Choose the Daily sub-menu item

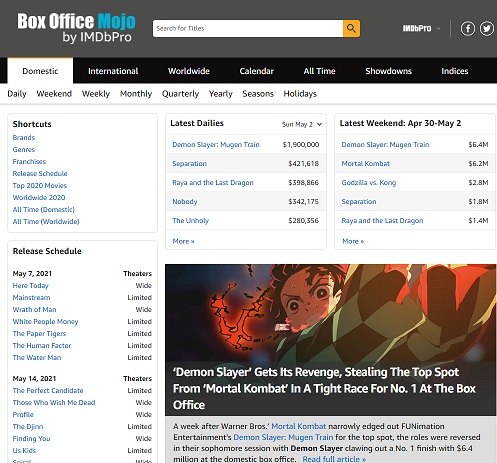[17, 94]
